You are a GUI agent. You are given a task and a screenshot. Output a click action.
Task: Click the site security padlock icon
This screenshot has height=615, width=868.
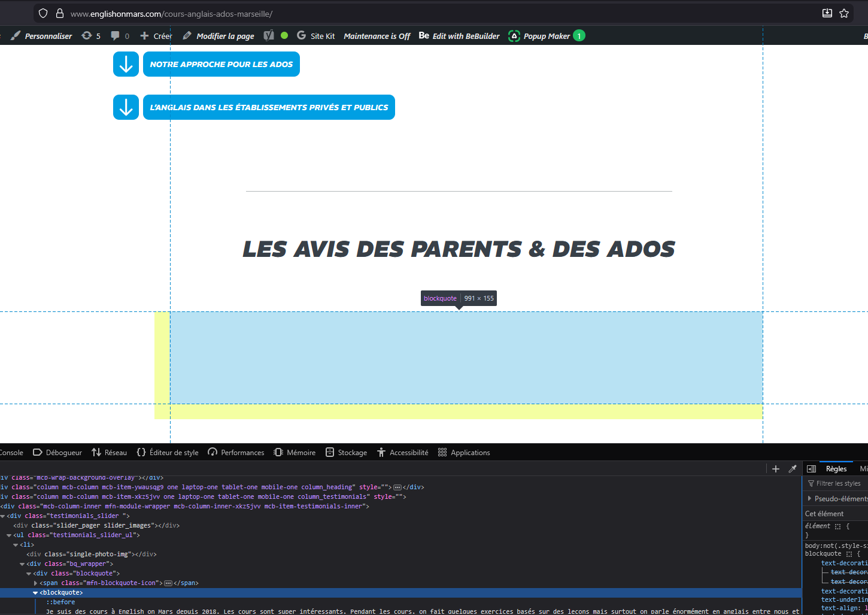point(59,13)
